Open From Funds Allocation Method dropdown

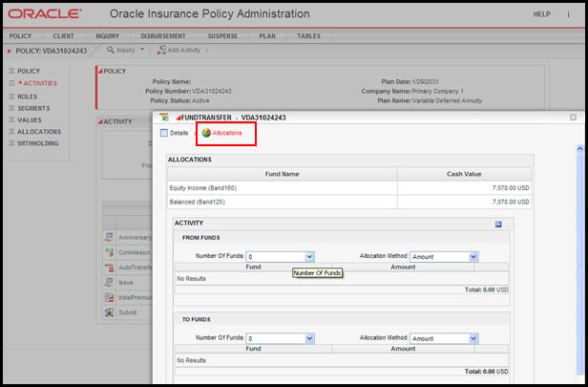coord(473,257)
